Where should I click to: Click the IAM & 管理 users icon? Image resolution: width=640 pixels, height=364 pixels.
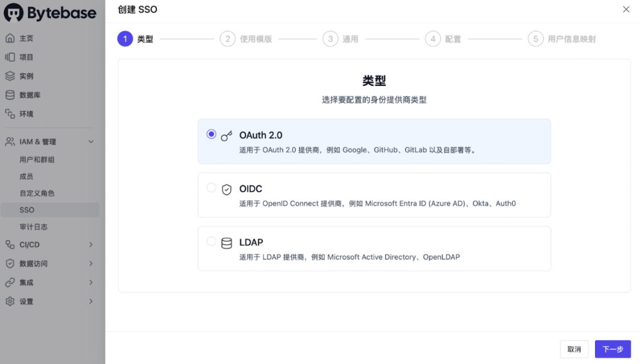tap(10, 142)
